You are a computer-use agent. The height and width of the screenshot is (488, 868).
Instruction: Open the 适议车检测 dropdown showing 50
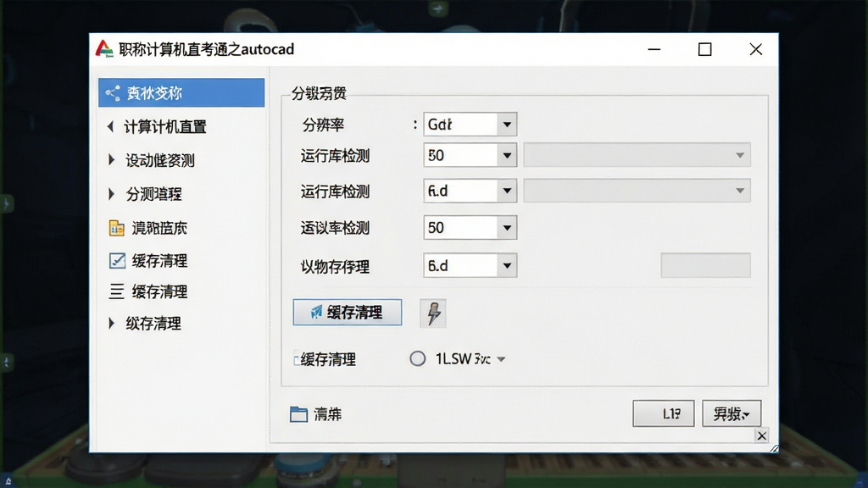(470, 227)
